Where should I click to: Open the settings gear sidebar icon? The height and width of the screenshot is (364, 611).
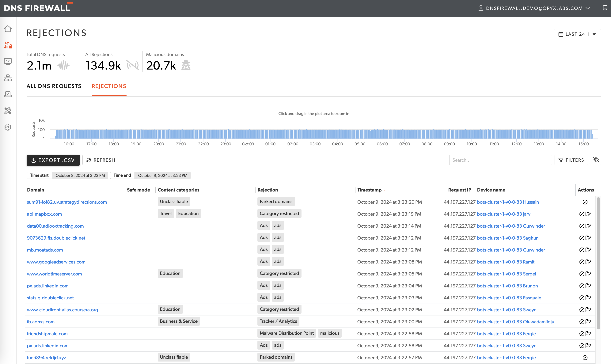[8, 127]
